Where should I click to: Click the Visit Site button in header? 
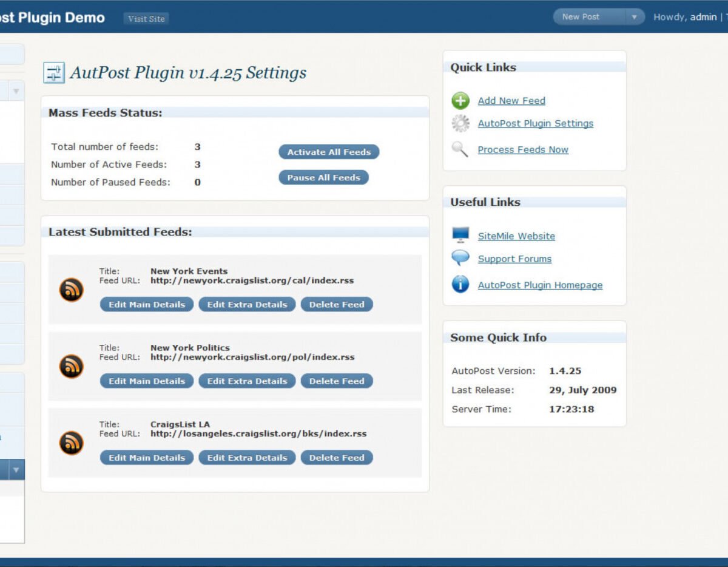146,19
